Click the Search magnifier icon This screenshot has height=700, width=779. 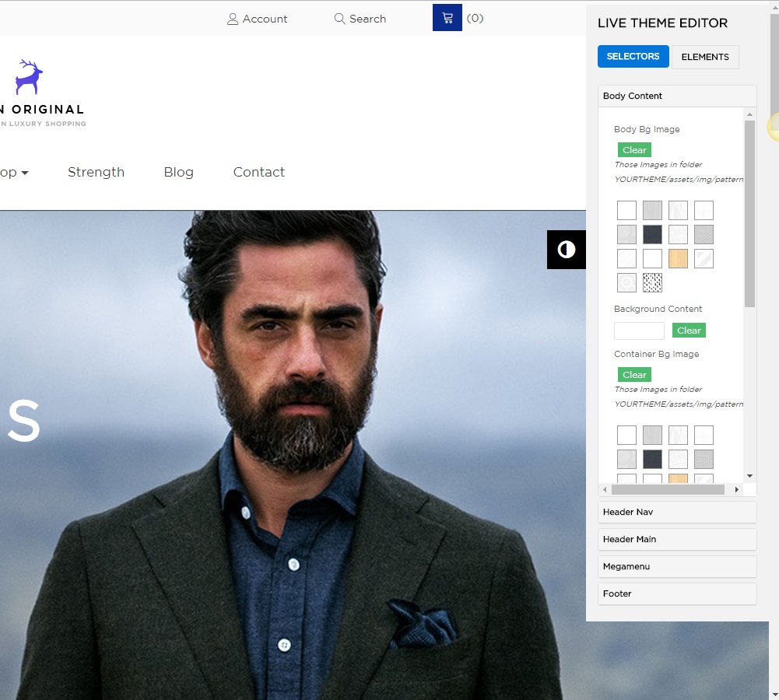(x=339, y=19)
